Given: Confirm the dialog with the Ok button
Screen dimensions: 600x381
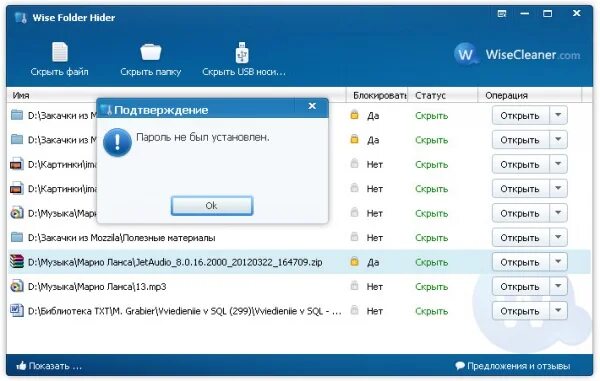Looking at the screenshot, I should tap(212, 206).
